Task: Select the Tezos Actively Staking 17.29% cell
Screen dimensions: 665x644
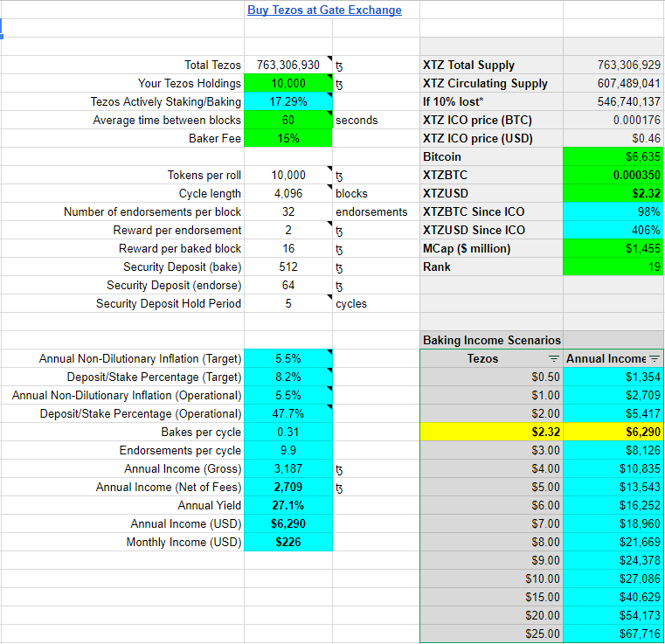Action: 288,101
